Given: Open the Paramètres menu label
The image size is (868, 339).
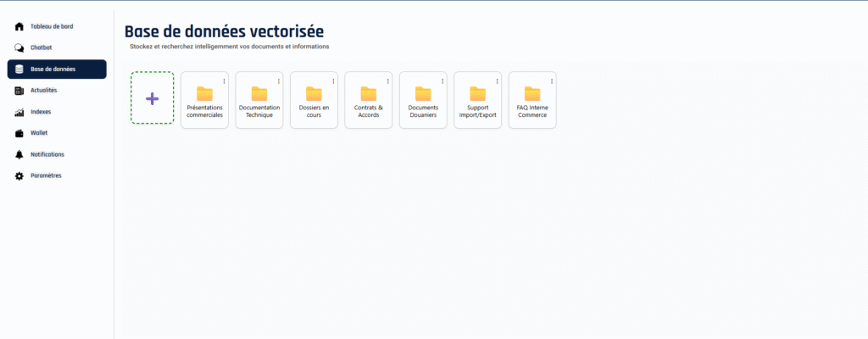Looking at the screenshot, I should [x=46, y=175].
